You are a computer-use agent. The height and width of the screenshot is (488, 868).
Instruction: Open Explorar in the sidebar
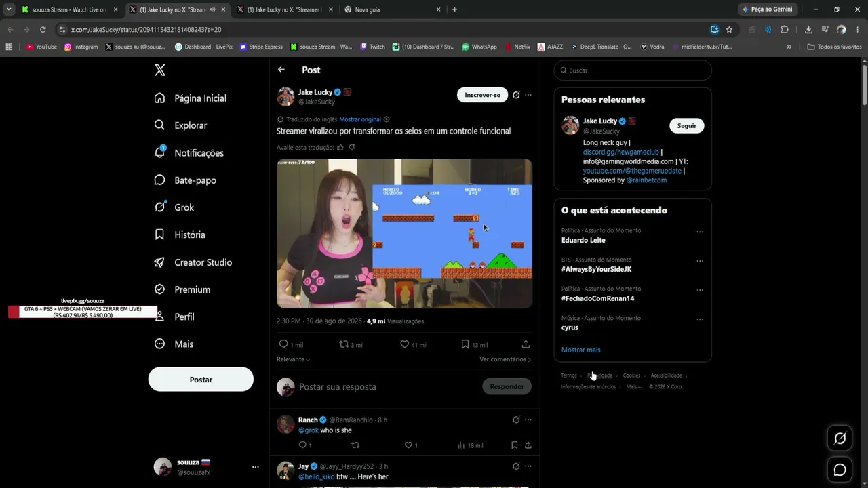tap(180, 125)
